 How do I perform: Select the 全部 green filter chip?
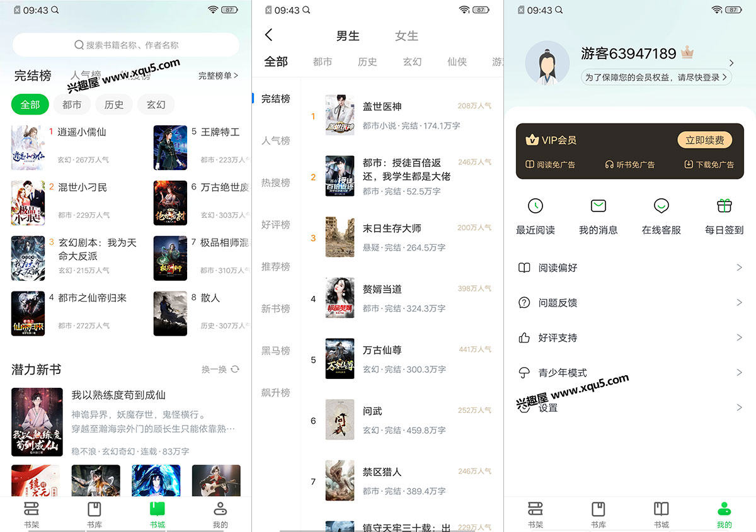pos(30,105)
